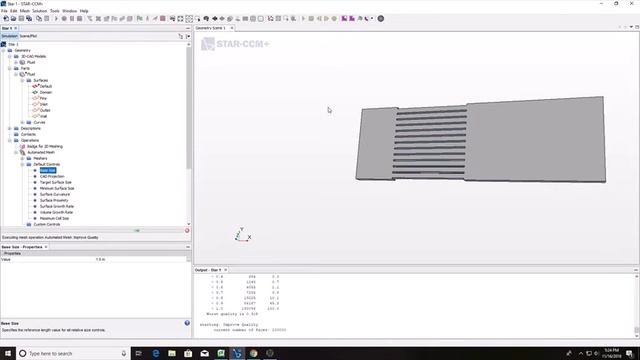Select the Outlet surface in the tree

click(45, 110)
